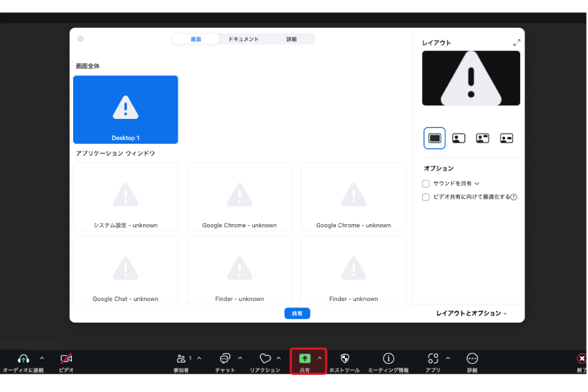
Task: Expand the share sound dropdown arrow
Action: tap(477, 184)
